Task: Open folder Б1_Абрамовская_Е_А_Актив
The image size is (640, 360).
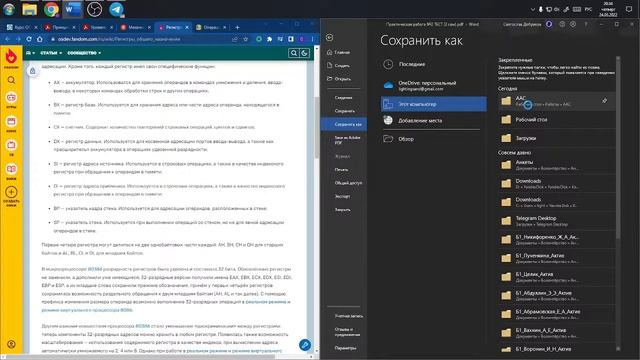Action: [x=556, y=314]
